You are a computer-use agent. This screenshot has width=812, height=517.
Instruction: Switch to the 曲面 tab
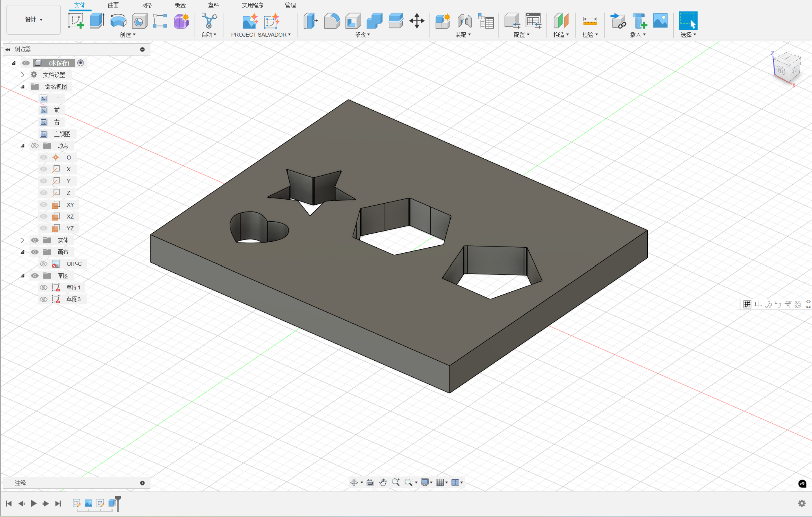tap(113, 5)
